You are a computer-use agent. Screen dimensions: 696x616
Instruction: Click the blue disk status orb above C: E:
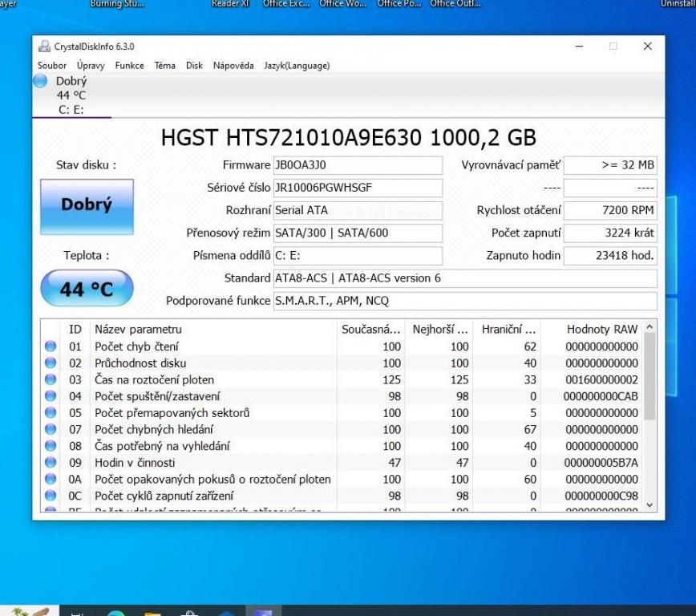pyautogui.click(x=40, y=81)
